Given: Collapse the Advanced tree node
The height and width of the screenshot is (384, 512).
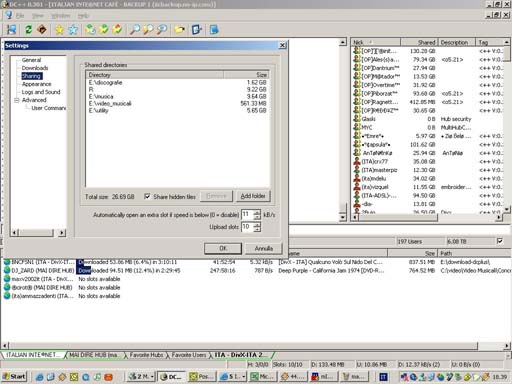Looking at the screenshot, I should pos(17,100).
